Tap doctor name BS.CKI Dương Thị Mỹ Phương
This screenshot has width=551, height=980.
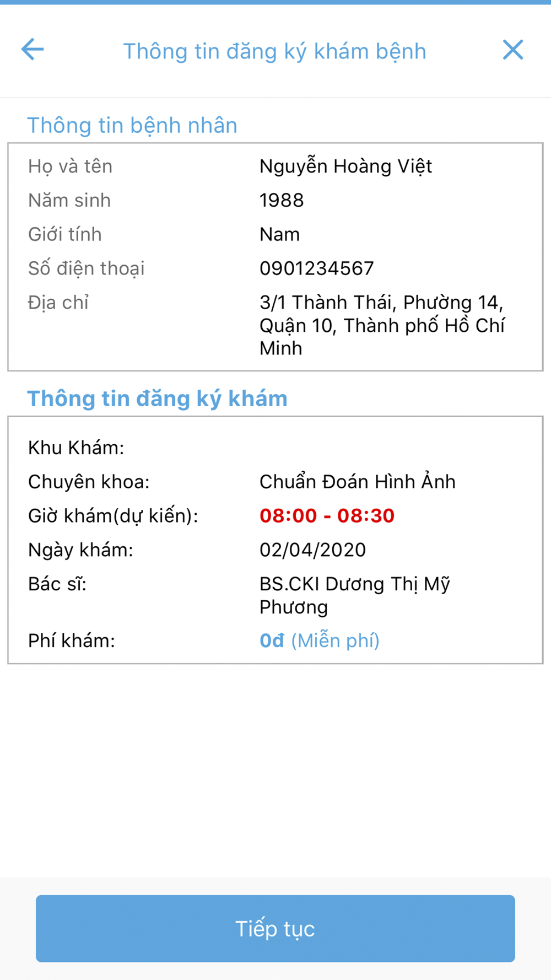pos(355,595)
